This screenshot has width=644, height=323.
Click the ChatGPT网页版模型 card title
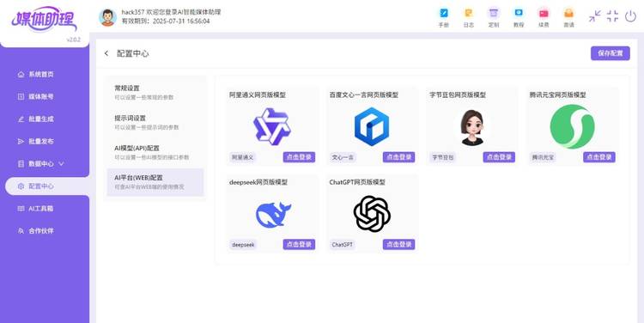357,182
